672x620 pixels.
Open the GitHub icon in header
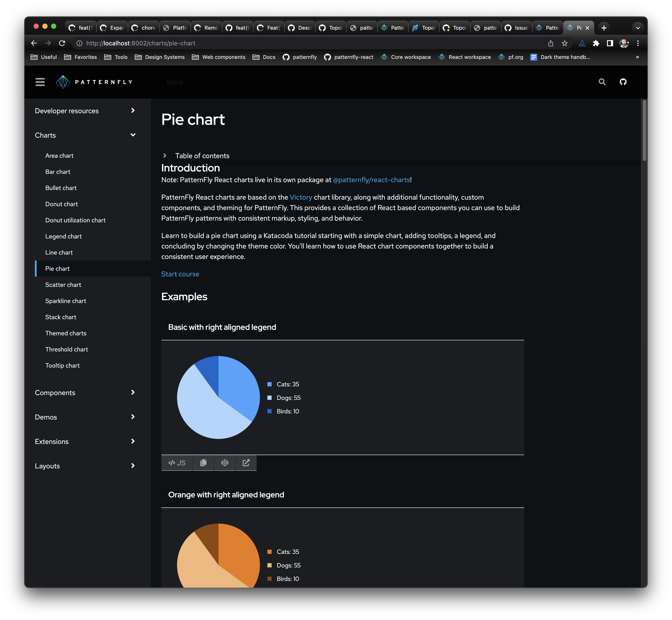click(x=623, y=82)
